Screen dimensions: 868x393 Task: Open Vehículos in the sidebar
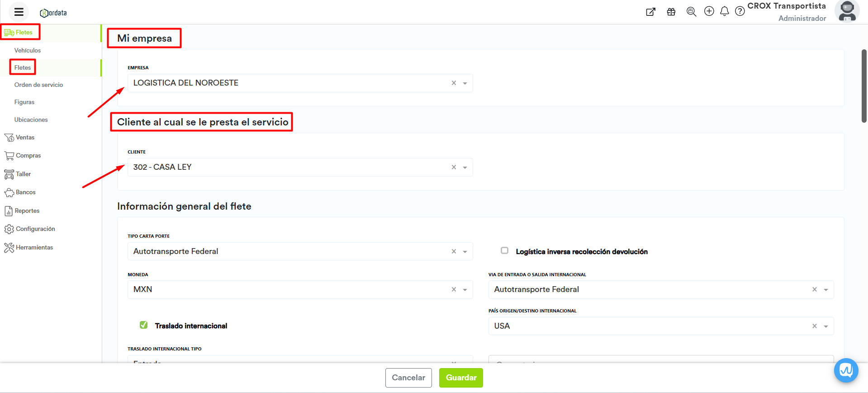point(28,50)
